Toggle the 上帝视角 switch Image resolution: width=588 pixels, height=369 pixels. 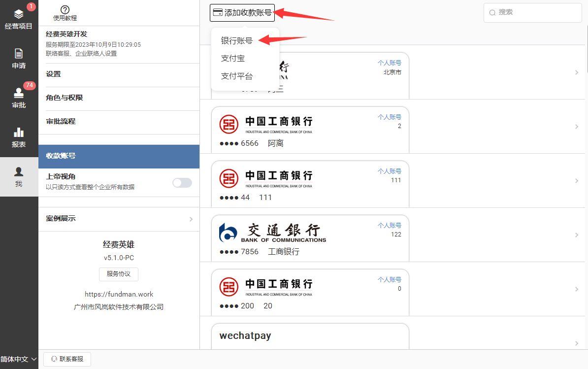(x=182, y=183)
